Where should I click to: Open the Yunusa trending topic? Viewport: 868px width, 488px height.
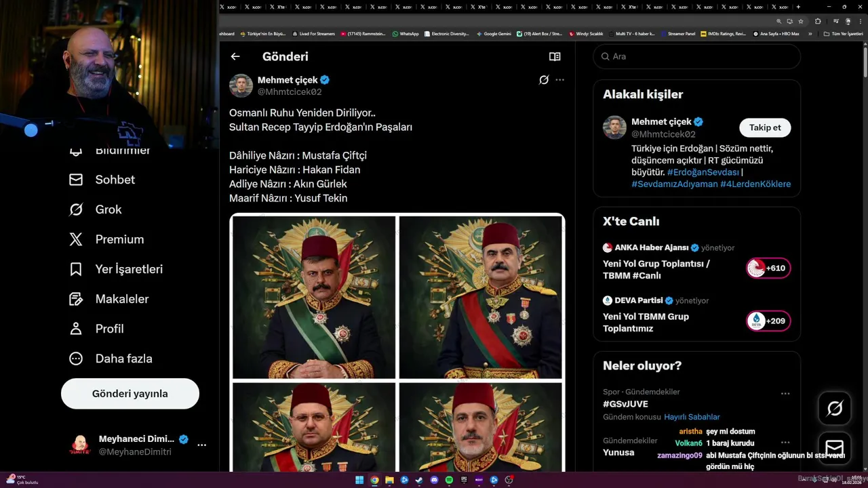pos(618,452)
